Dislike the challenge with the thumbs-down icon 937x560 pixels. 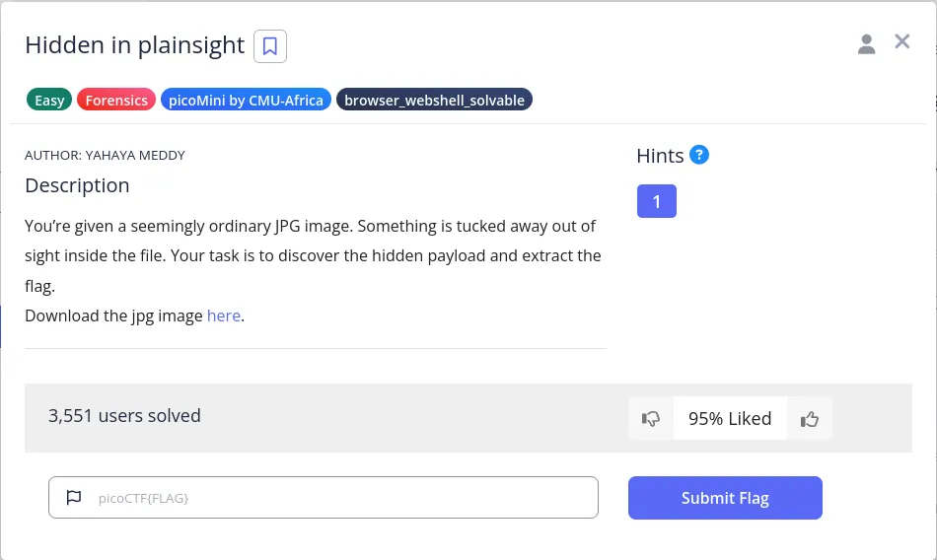point(651,418)
